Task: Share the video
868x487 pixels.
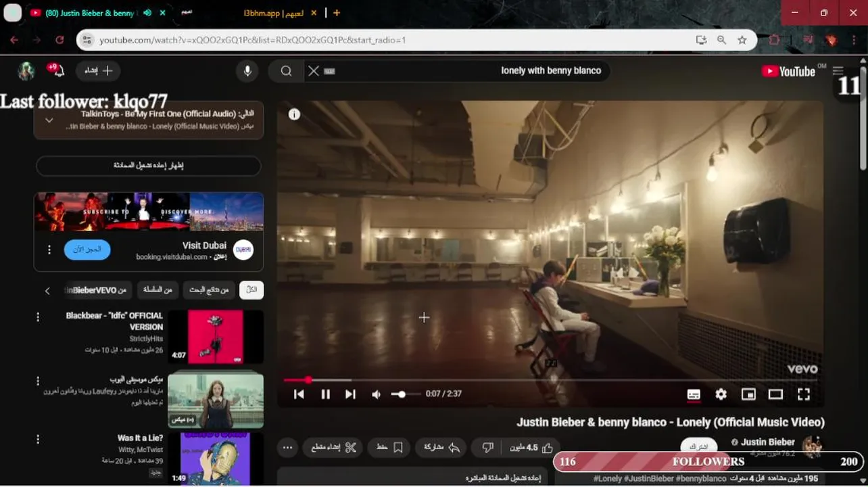Action: click(442, 448)
